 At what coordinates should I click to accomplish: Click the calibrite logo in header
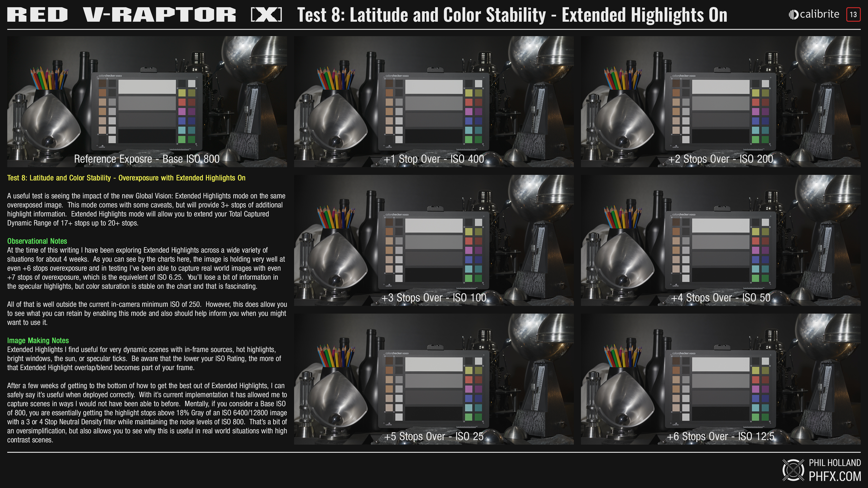pyautogui.click(x=814, y=14)
